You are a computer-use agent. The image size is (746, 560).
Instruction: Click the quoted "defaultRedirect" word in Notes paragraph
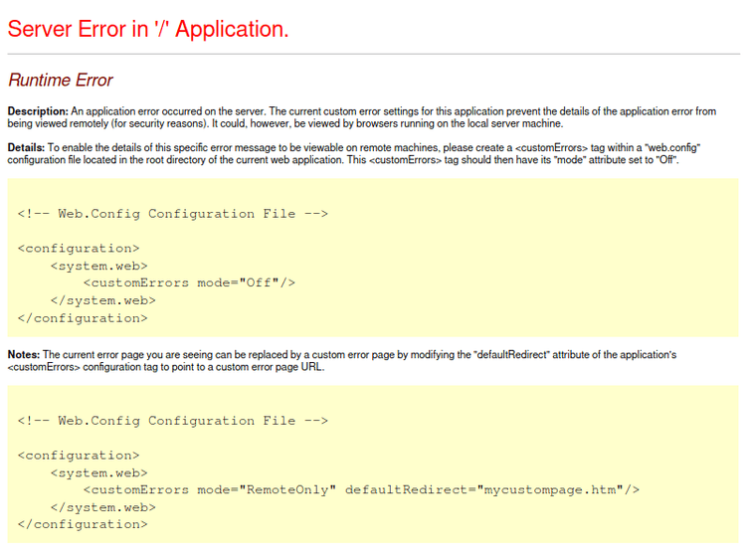coord(512,354)
